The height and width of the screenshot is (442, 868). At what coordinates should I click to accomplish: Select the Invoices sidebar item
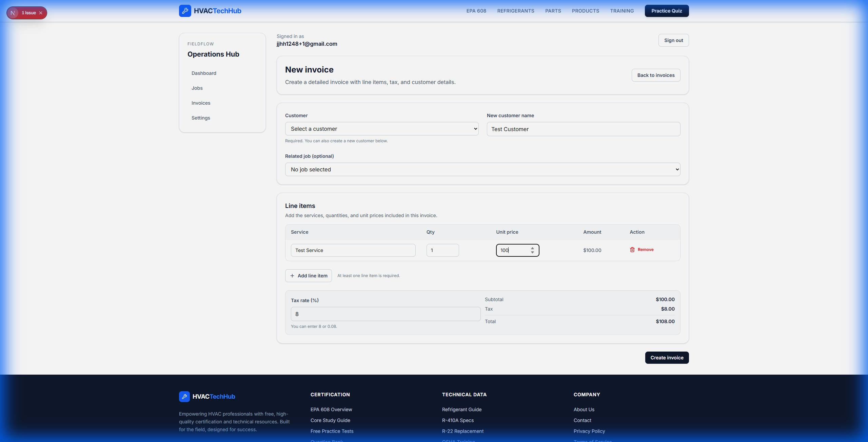201,103
